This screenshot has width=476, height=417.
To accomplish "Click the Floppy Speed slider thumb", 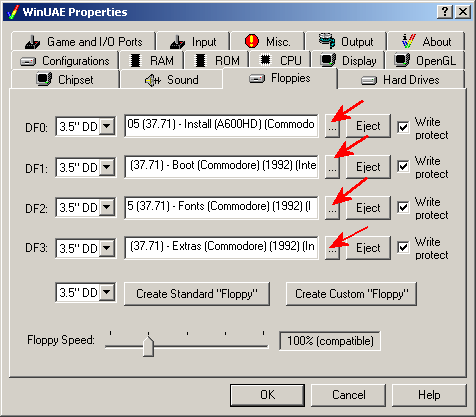I will coord(148,347).
